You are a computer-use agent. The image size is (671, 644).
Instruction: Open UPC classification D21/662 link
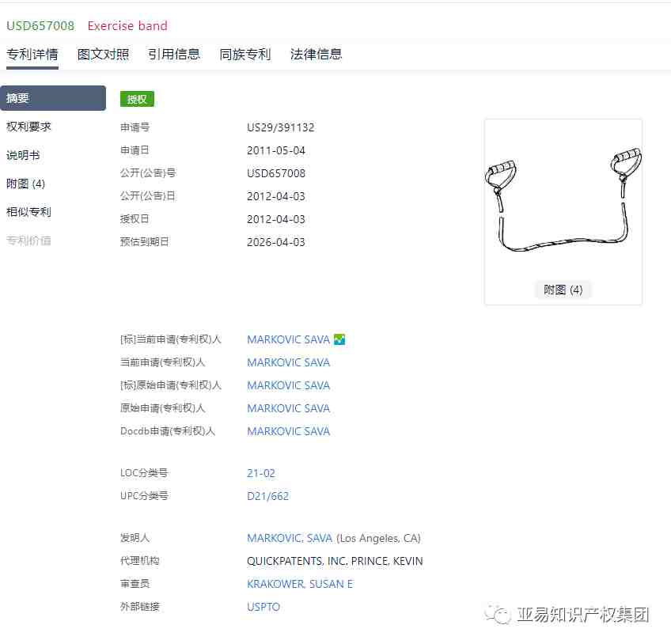[x=268, y=496]
